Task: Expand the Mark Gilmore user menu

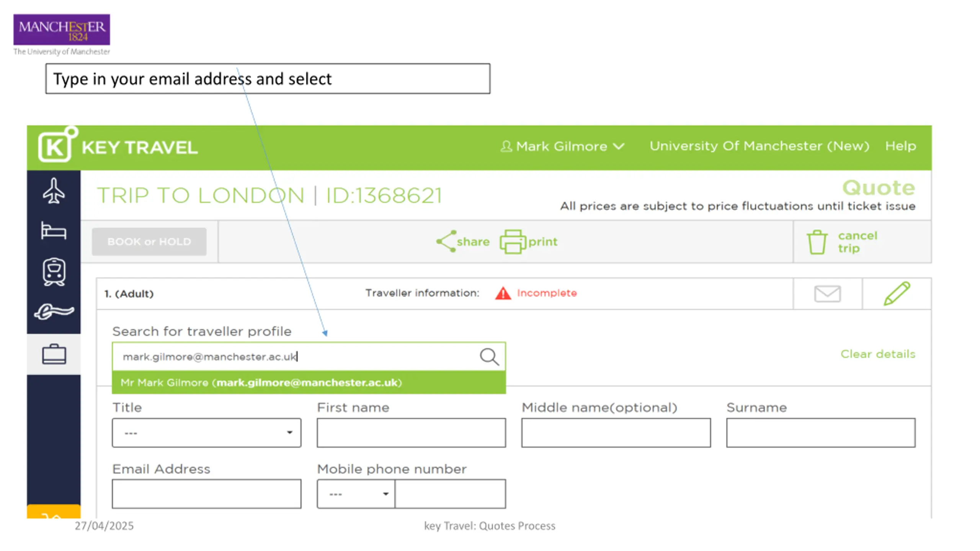Action: click(x=562, y=146)
